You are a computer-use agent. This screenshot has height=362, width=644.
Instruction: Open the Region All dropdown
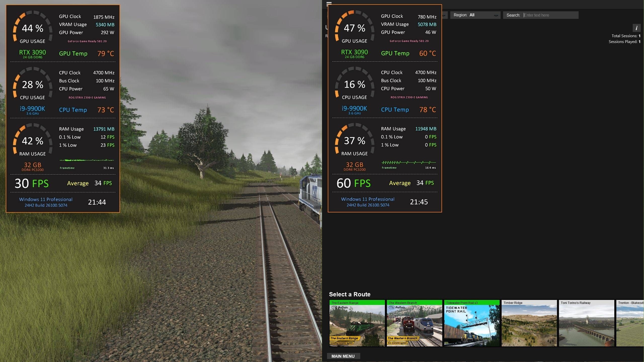click(475, 15)
